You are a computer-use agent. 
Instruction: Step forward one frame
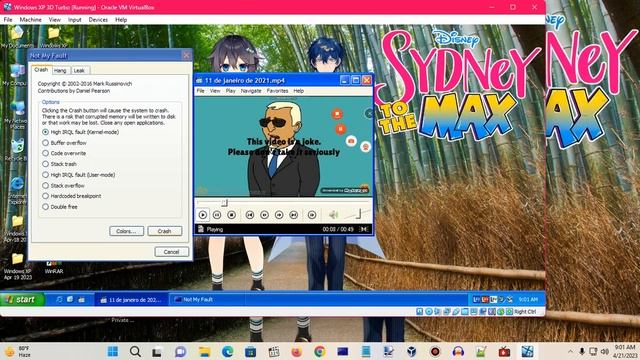click(312, 215)
